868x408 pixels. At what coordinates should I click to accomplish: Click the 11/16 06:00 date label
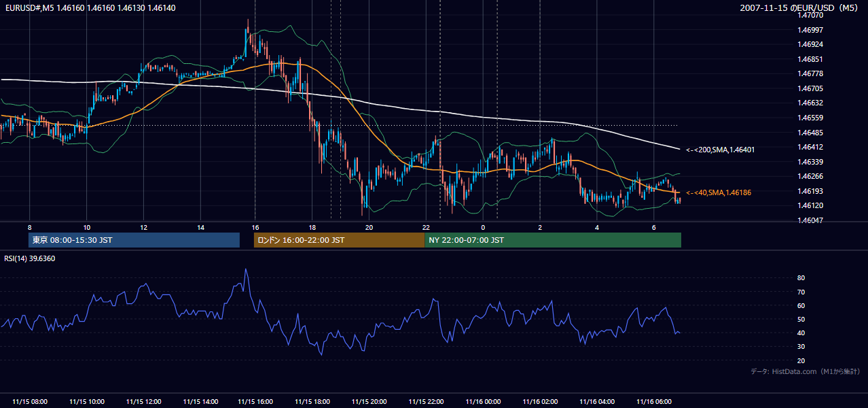pos(653,402)
